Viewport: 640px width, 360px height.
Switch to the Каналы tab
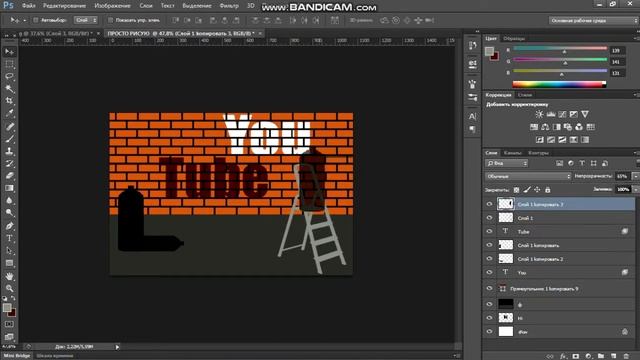(x=513, y=153)
